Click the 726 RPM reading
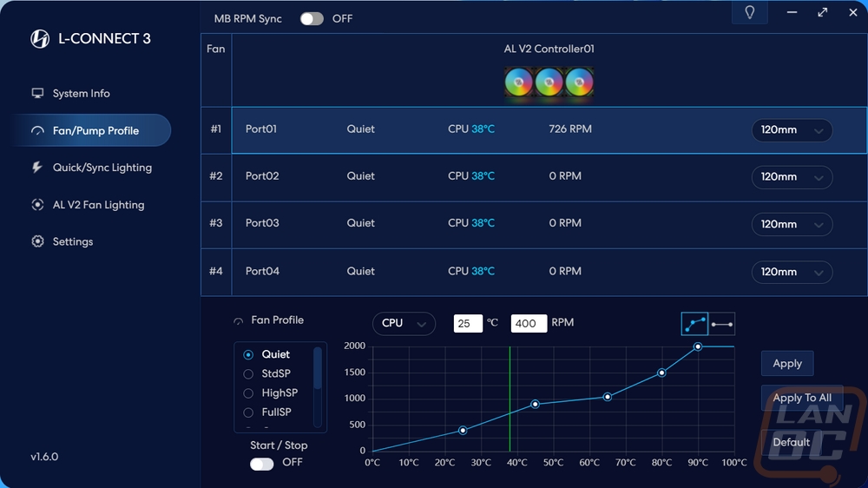Viewport: 868px width, 488px height. [570, 129]
